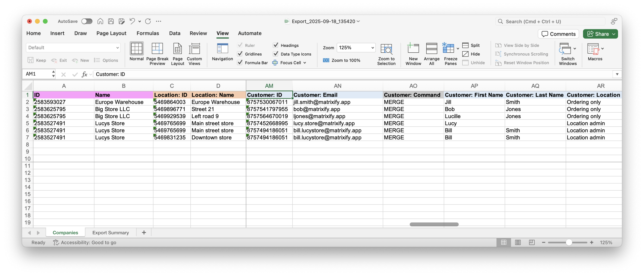
Task: Click the zoom slider in status bar
Action: coord(569,242)
